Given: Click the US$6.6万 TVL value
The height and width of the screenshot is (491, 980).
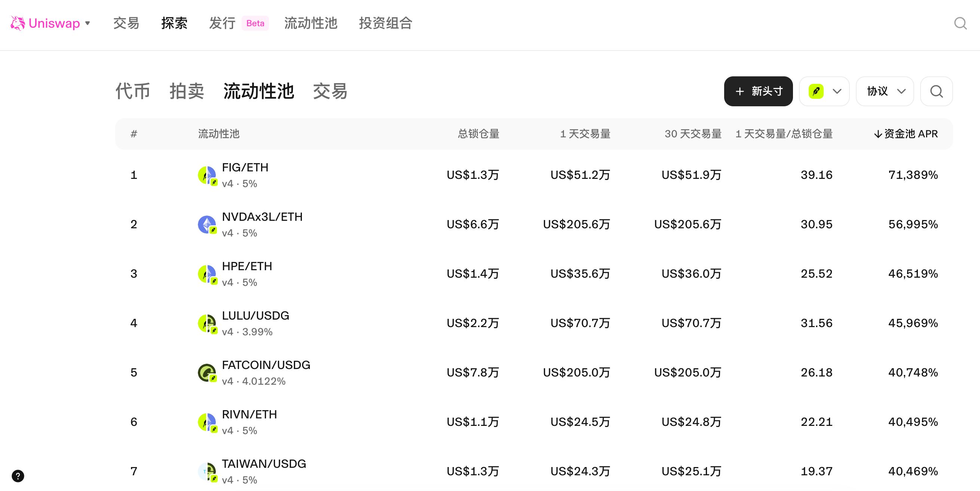Looking at the screenshot, I should pyautogui.click(x=472, y=225).
